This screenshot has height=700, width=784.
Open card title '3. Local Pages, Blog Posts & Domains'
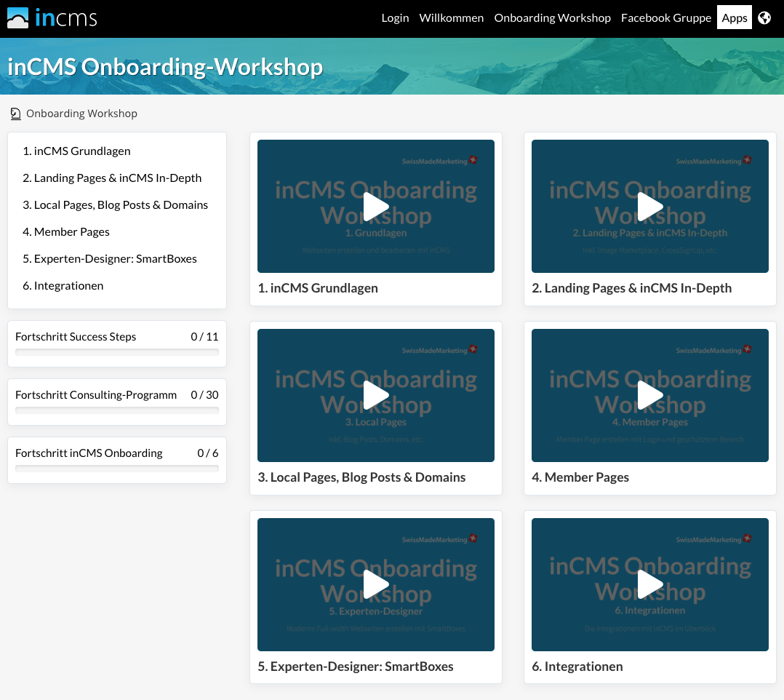361,477
